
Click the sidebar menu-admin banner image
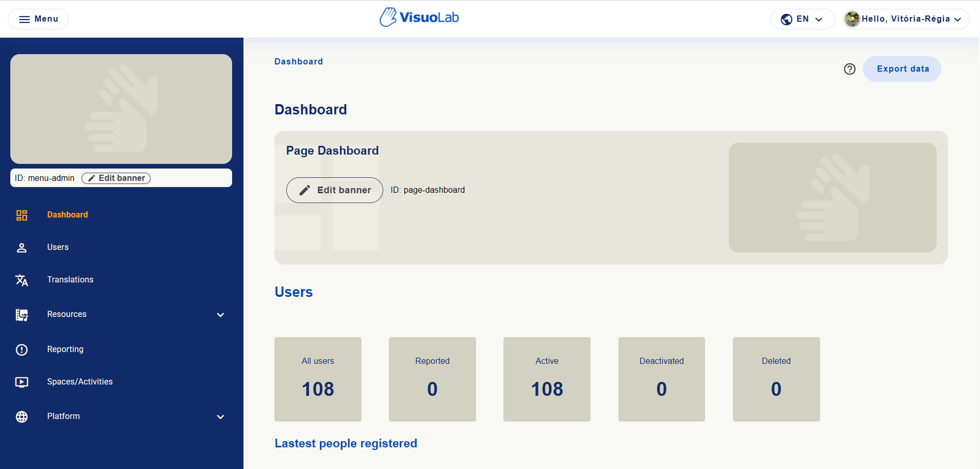(121, 109)
